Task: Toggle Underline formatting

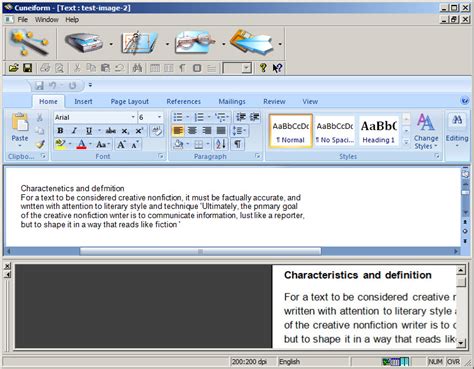Action: click(89, 131)
